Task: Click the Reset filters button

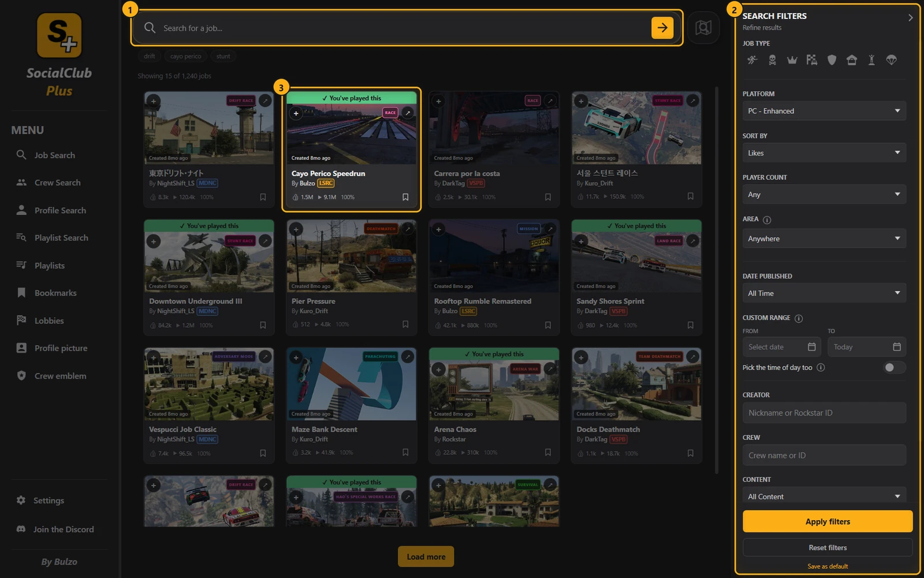Action: pyautogui.click(x=828, y=547)
